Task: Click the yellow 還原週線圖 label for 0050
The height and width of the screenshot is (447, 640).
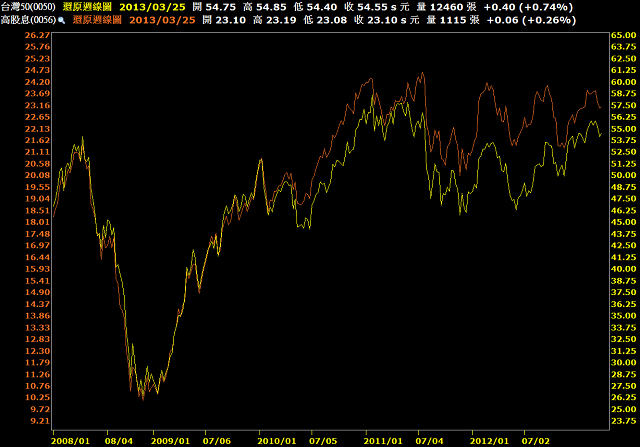Action: [87, 7]
